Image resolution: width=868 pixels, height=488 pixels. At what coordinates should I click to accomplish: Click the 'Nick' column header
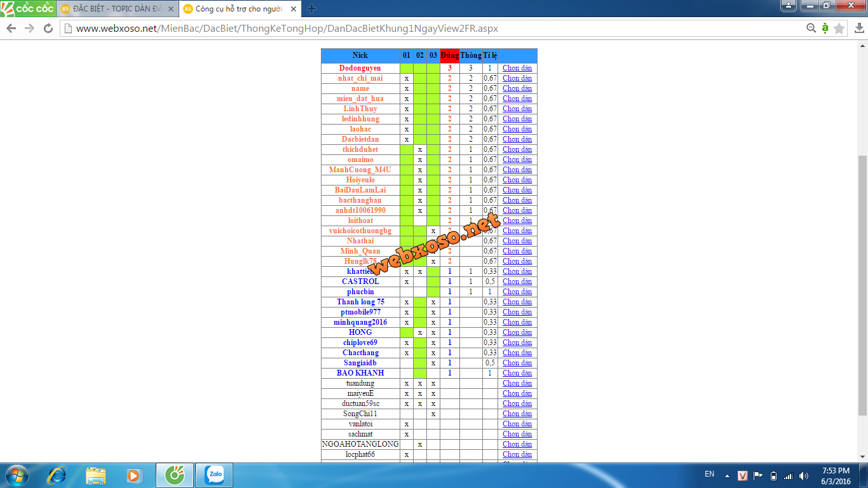point(360,55)
